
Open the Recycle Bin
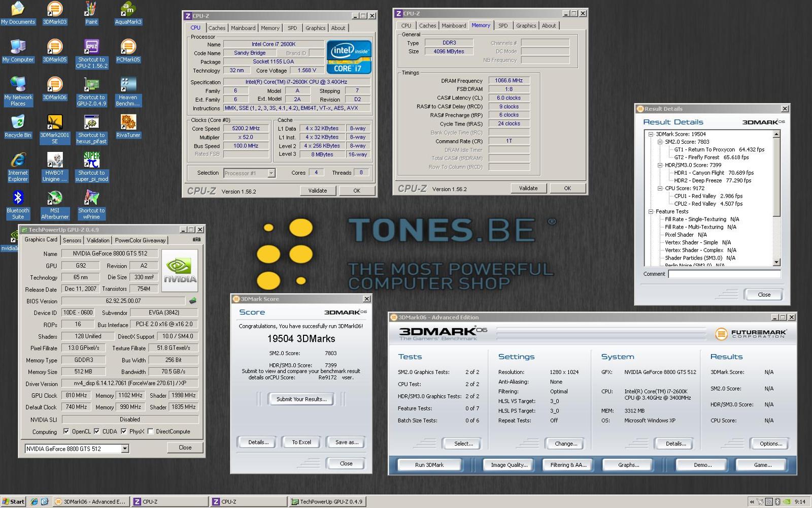click(18, 125)
